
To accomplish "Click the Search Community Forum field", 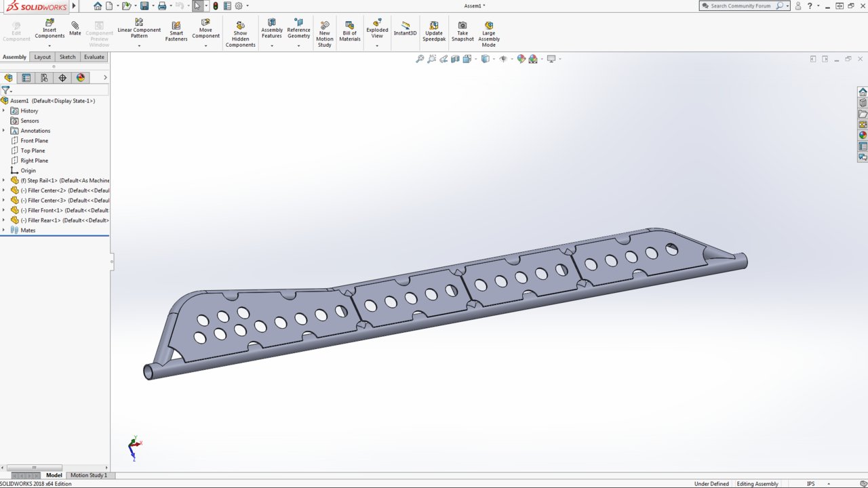I will [x=744, y=5].
